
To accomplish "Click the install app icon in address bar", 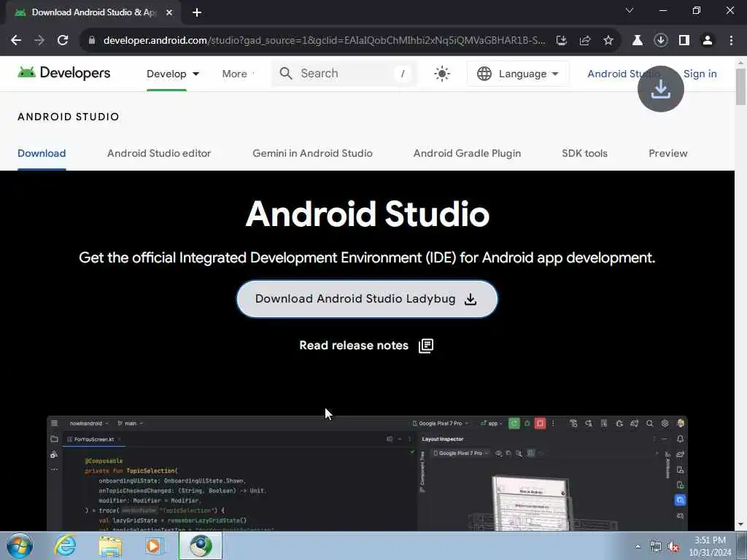I will click(x=562, y=41).
